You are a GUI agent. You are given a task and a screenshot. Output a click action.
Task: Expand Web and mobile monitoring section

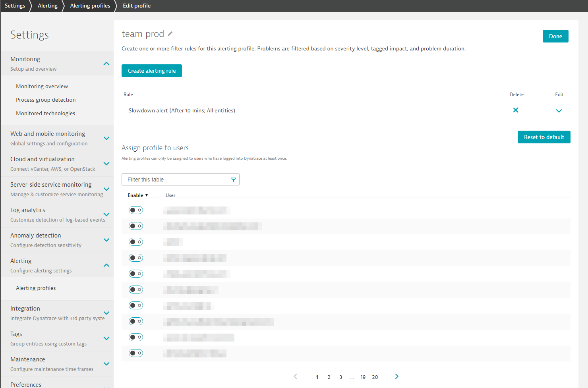tap(106, 138)
